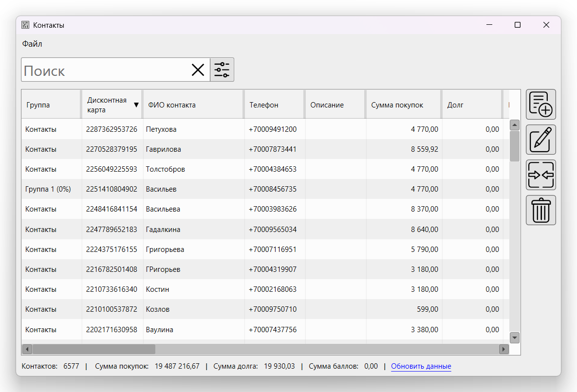Click the horizontal scrollbar thumb
The height and width of the screenshot is (392, 577).
[93, 349]
